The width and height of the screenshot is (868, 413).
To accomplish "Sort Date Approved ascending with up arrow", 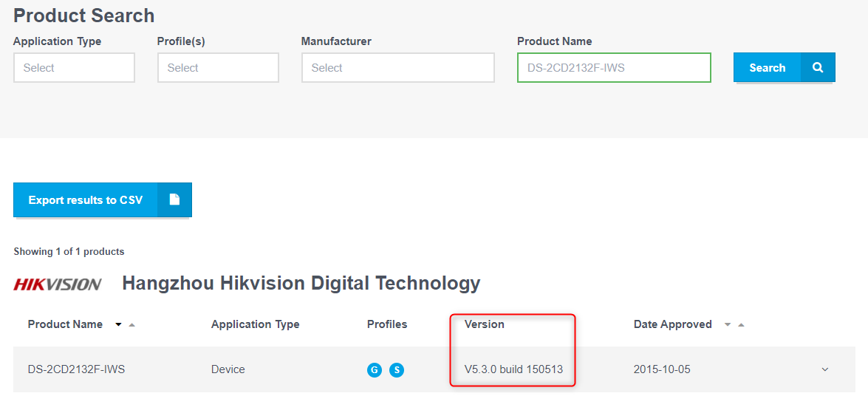I will tap(741, 324).
